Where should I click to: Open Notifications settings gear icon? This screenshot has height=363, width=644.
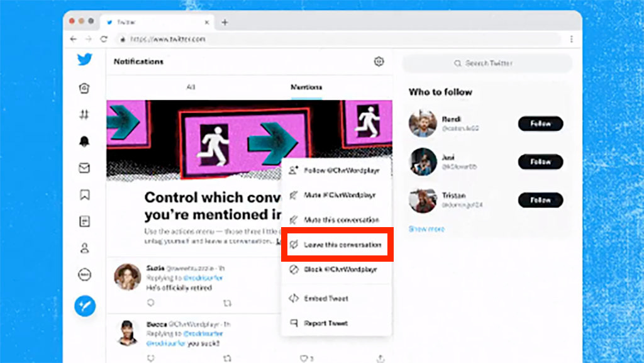pos(379,62)
